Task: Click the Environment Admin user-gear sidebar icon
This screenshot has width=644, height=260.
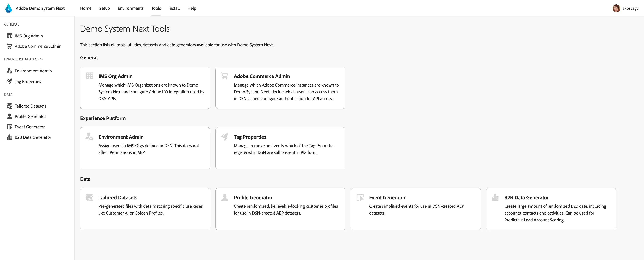Action: coord(10,71)
